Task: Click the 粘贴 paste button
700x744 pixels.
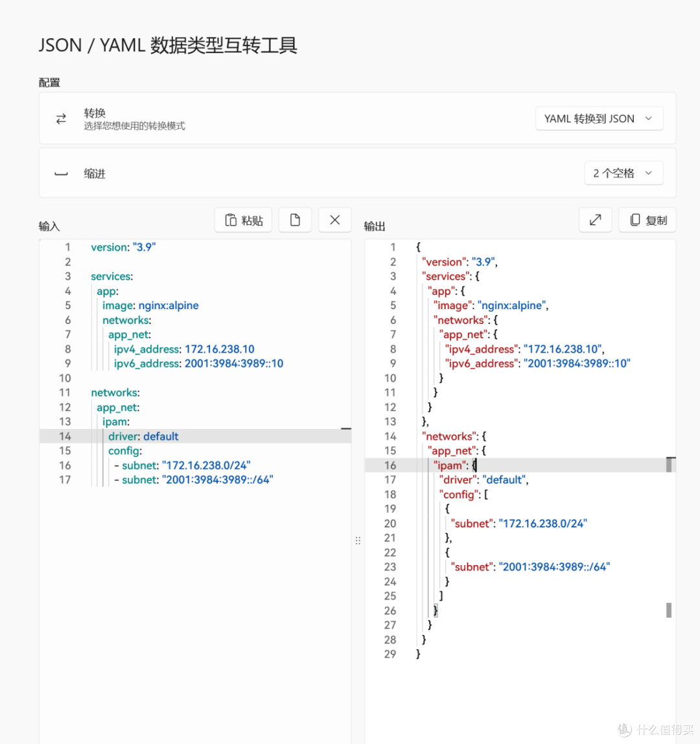Action: pyautogui.click(x=244, y=220)
